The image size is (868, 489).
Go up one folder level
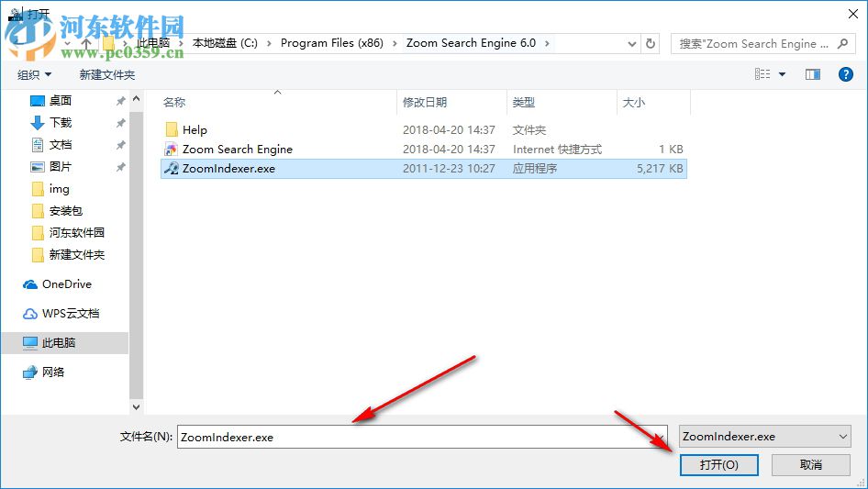click(86, 43)
